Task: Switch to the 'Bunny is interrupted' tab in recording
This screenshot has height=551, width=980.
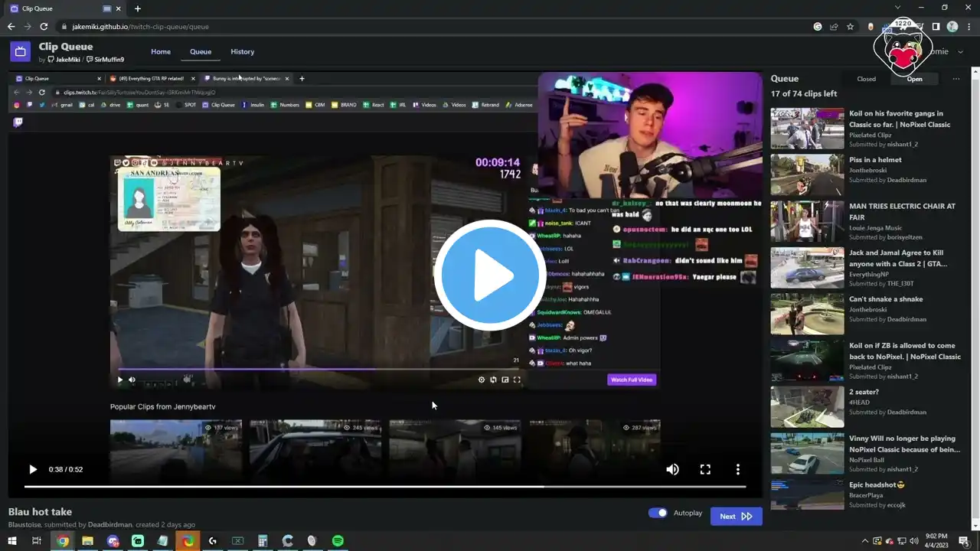Action: click(x=247, y=78)
